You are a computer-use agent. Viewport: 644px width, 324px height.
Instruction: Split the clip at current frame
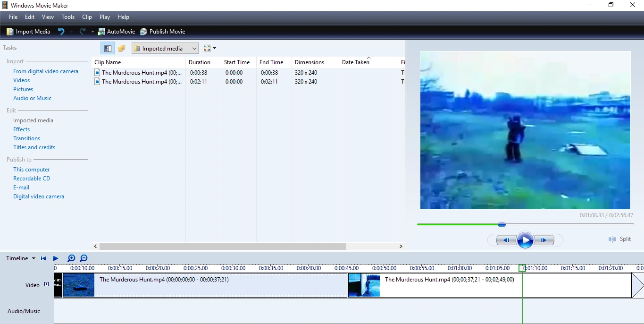click(x=620, y=239)
